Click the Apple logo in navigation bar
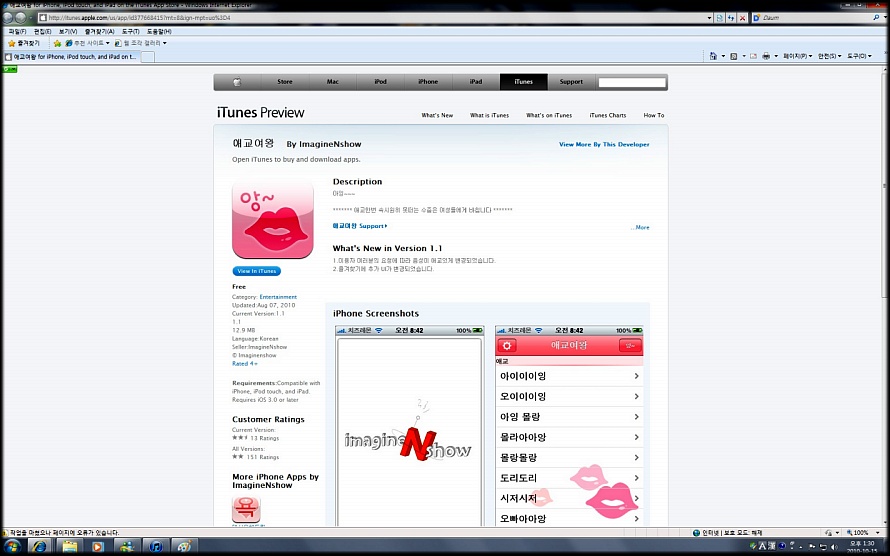 pos(237,82)
